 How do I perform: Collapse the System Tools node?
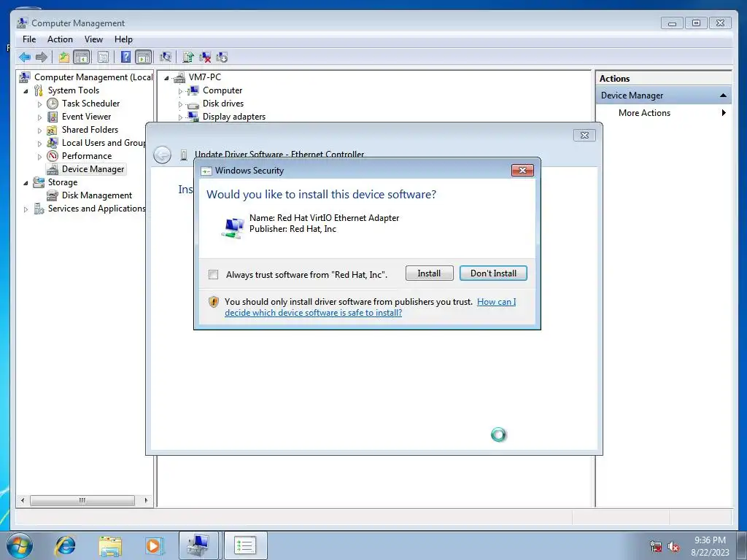(26, 91)
